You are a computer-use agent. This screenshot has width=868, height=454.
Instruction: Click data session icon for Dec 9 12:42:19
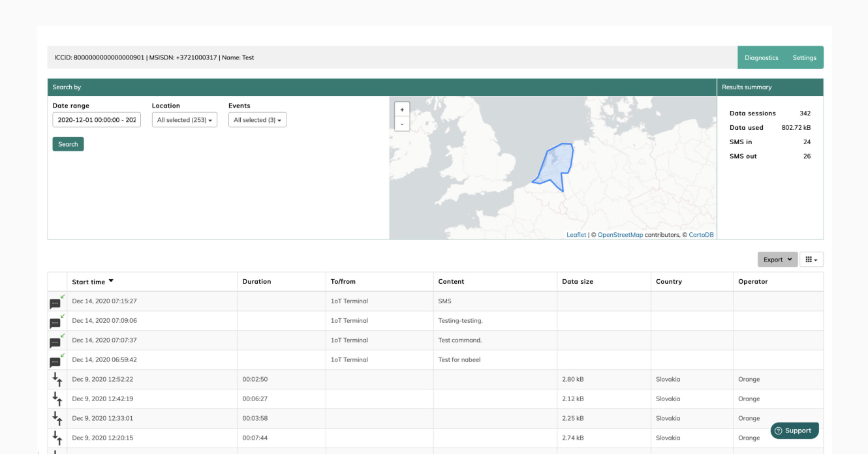pos(57,399)
